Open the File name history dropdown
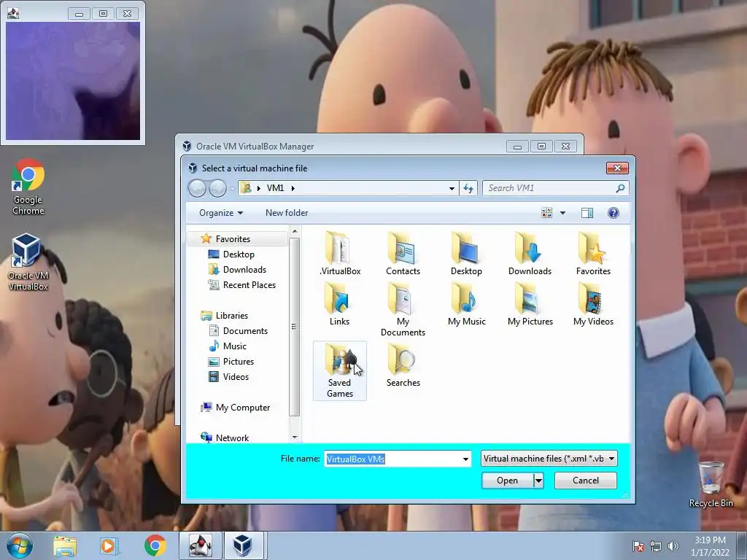 [465, 459]
